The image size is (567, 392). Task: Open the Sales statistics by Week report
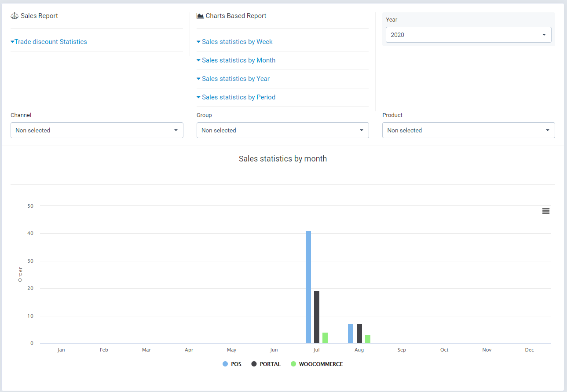click(x=237, y=41)
